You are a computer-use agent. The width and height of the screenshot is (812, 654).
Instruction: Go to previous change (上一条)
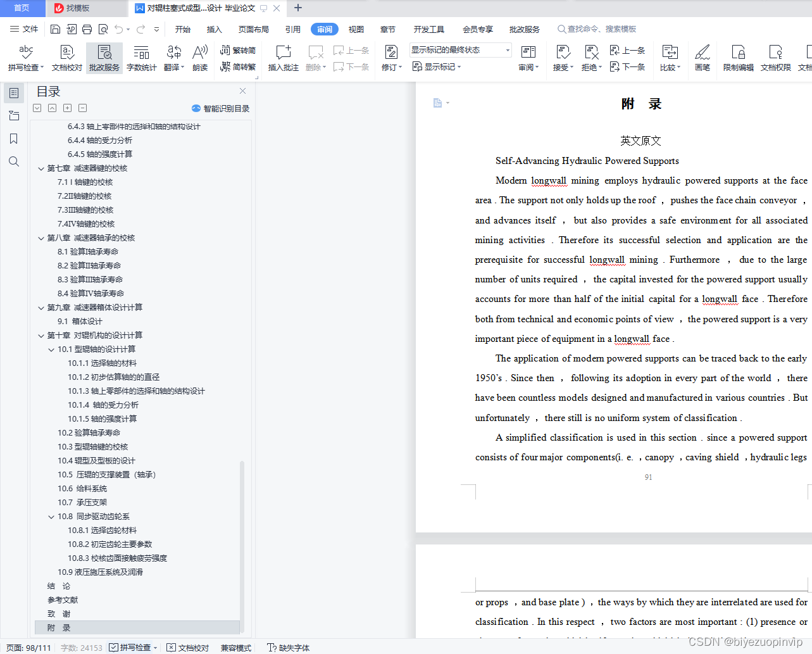click(627, 50)
